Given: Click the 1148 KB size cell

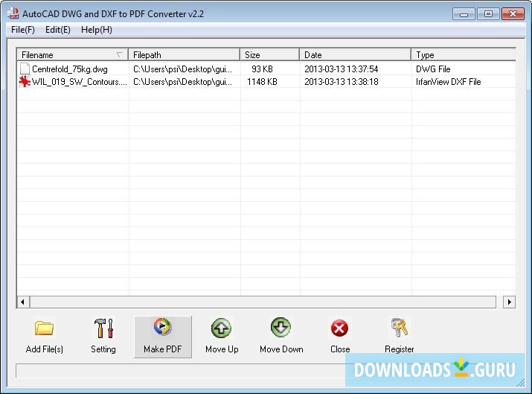Looking at the screenshot, I should click(x=262, y=82).
